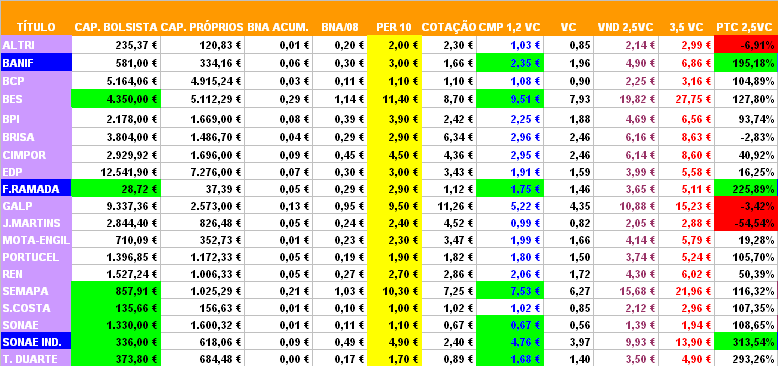Screen dimensions: 780x370
Task: Select the BRISA title cell
Action: pos(36,137)
